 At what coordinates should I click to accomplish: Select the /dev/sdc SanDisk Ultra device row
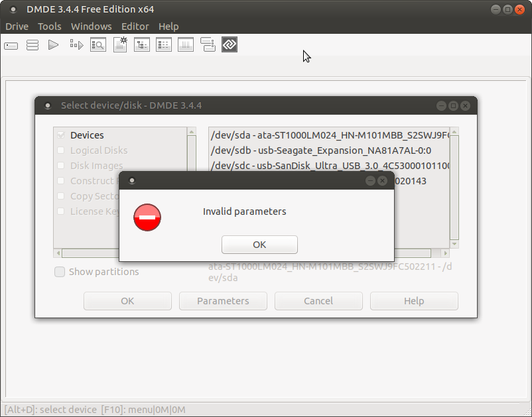[x=330, y=166]
